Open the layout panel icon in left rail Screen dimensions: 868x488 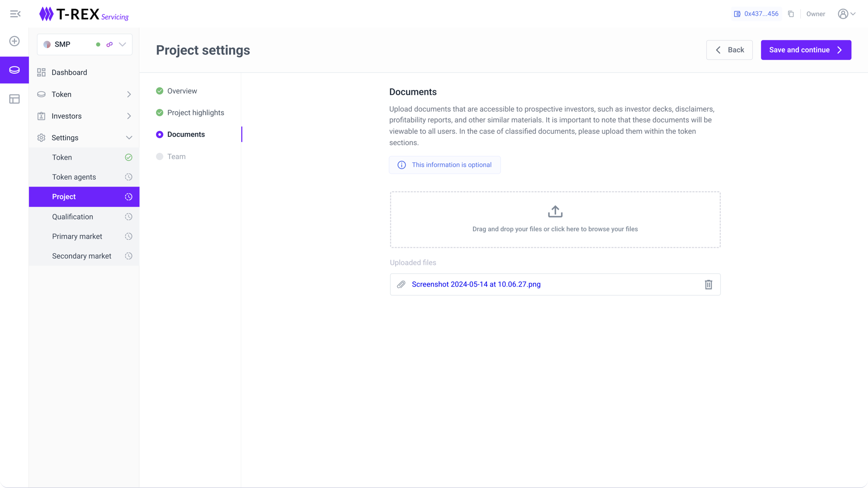tap(14, 99)
